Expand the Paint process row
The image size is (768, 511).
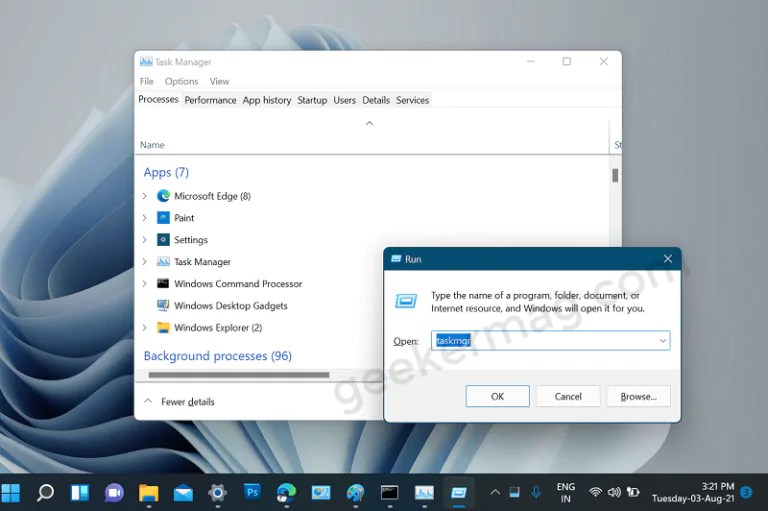[x=144, y=218]
